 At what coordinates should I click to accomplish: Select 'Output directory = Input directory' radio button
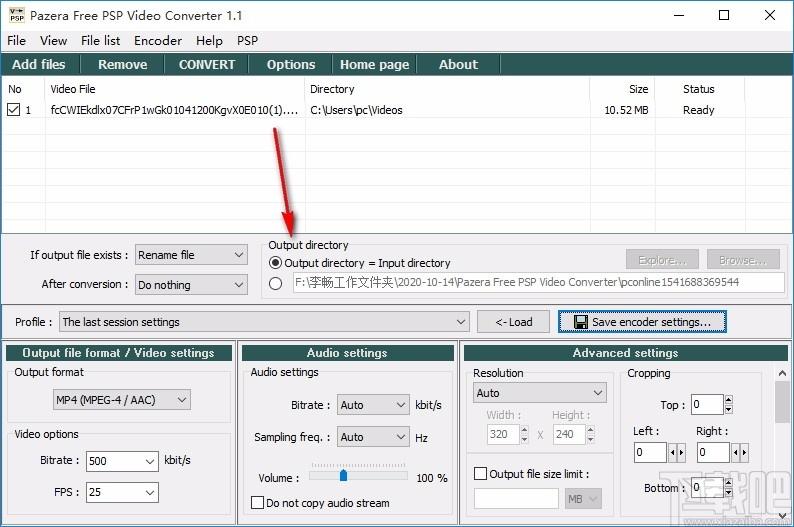pyautogui.click(x=275, y=263)
